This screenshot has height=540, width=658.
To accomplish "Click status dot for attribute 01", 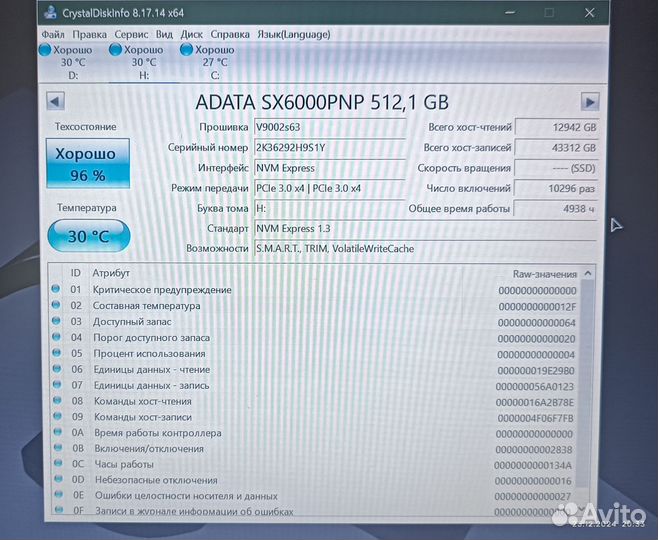I will (x=55, y=289).
